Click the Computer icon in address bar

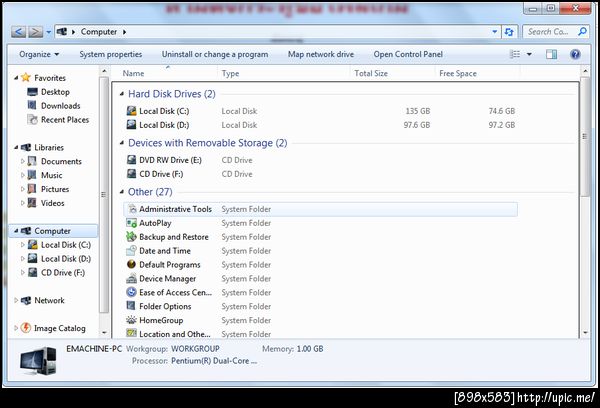62,32
